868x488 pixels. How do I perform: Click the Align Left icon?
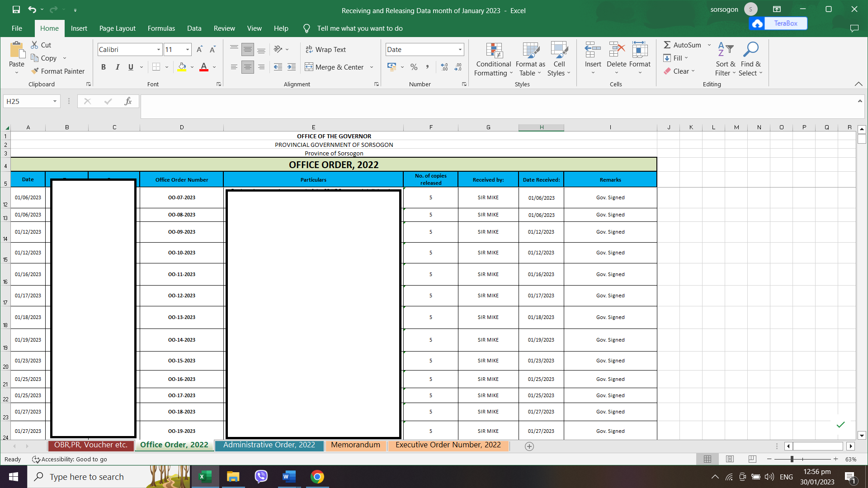[x=234, y=67]
